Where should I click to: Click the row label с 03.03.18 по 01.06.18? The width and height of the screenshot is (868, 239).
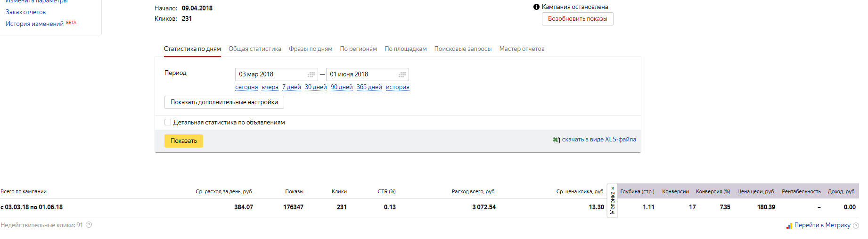[32, 207]
